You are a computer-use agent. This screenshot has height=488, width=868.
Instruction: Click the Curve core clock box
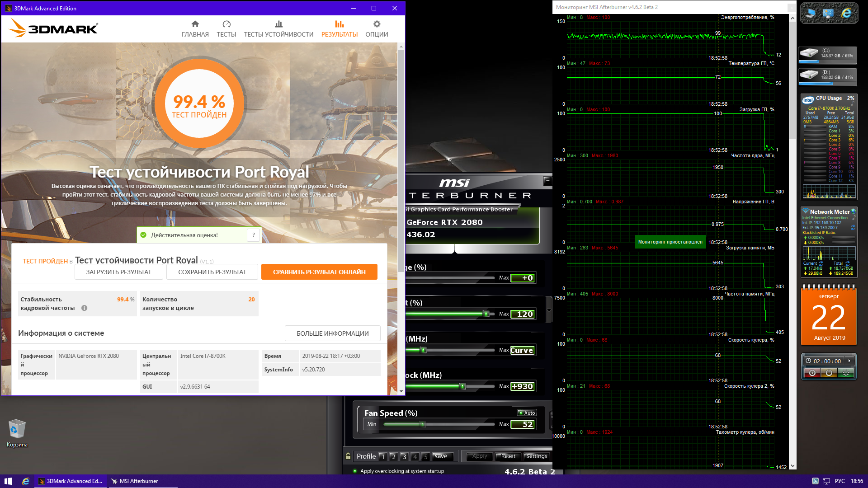522,350
